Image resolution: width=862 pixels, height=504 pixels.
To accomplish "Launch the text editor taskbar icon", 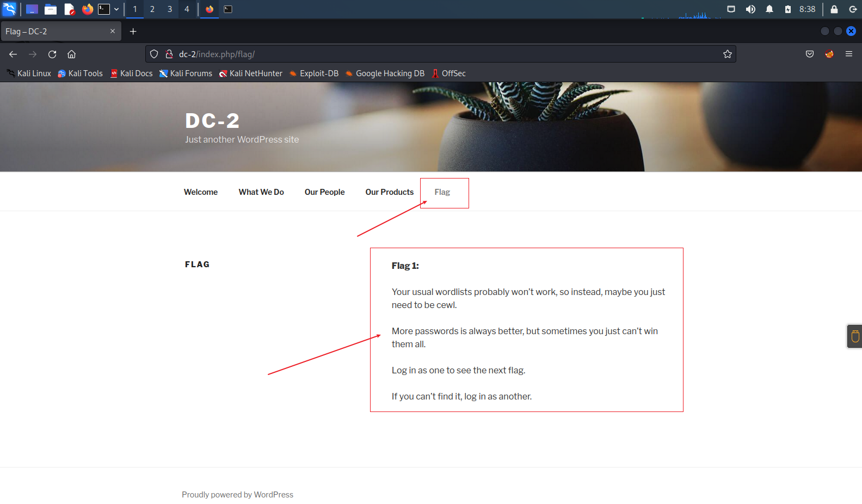I will 69,9.
